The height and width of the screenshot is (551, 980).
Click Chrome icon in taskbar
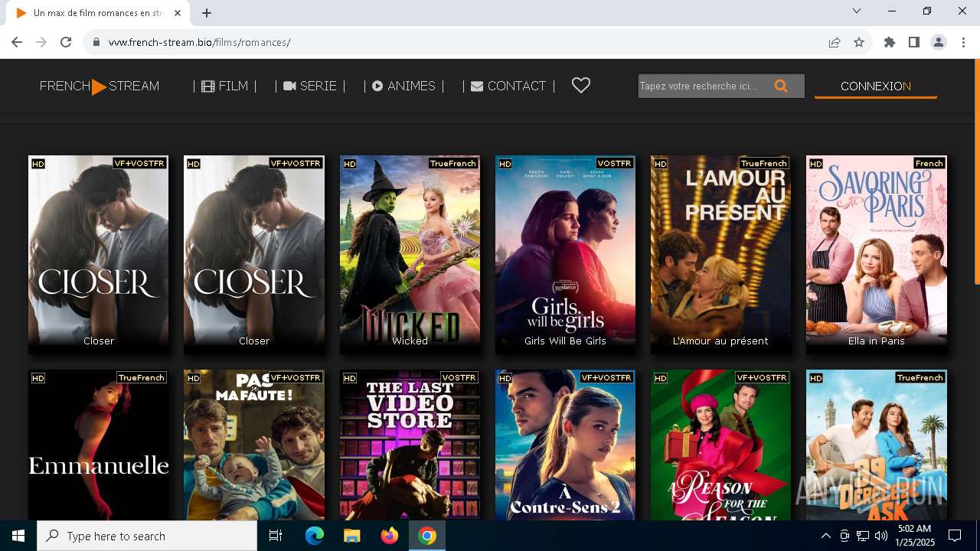click(x=427, y=536)
